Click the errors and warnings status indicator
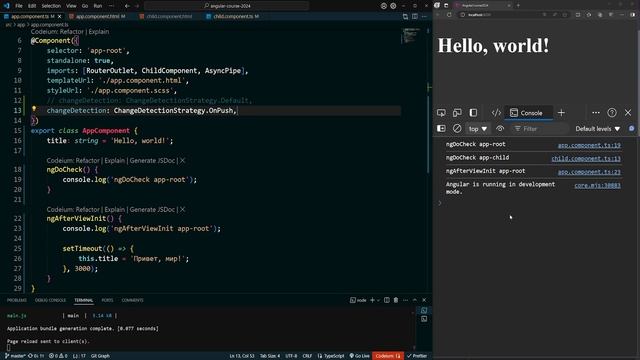The width and height of the screenshot is (640, 360). [x=58, y=356]
